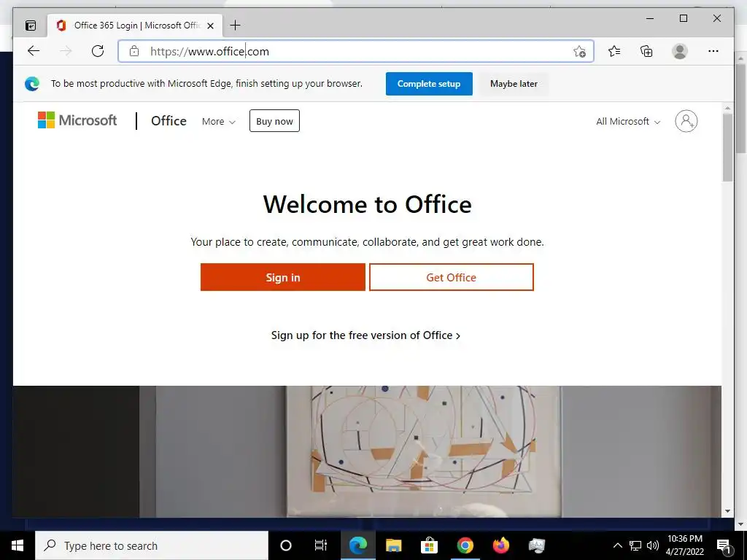Click the page scrollbar down arrow
Viewport: 747px width, 560px height.
727,511
